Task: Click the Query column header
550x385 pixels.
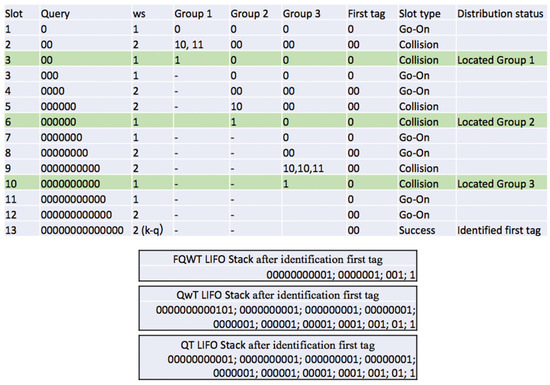Action: pyautogui.click(x=55, y=14)
